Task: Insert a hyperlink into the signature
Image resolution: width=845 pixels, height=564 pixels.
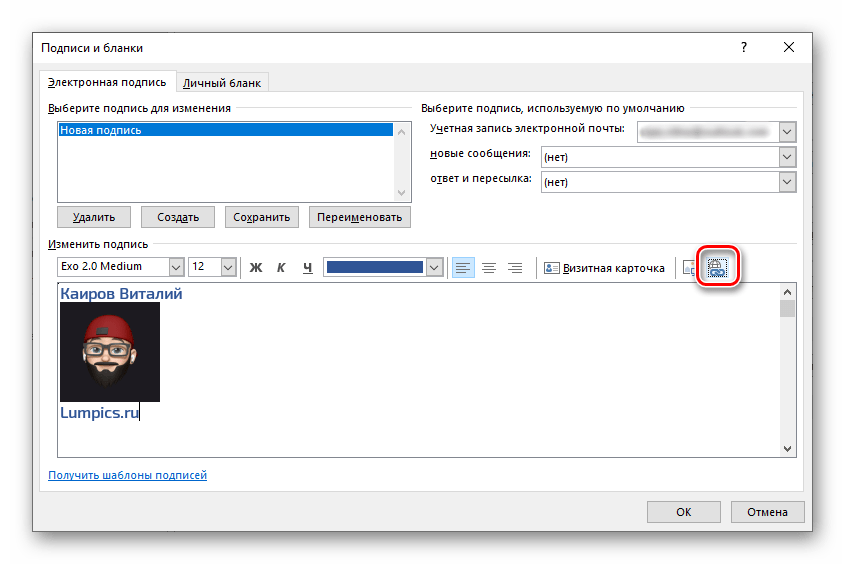Action: coord(717,268)
